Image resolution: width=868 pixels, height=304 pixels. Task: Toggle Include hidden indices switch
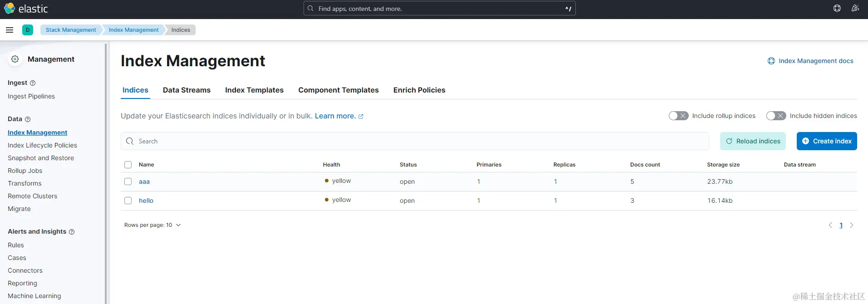tap(776, 116)
